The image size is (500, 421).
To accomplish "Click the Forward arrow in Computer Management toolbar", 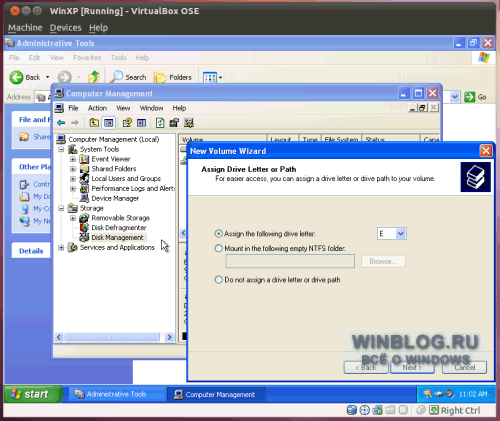I will (75, 123).
